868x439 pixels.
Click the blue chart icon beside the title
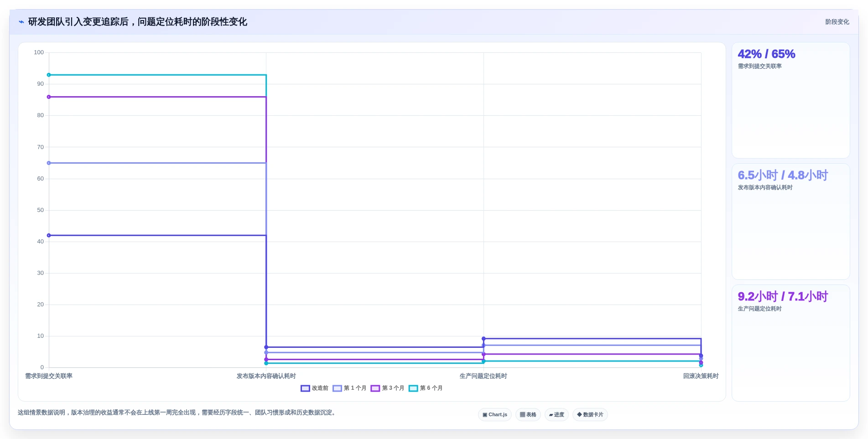21,22
